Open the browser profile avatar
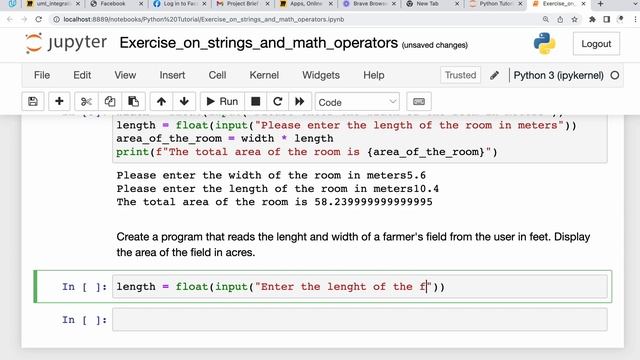 pos(621,19)
